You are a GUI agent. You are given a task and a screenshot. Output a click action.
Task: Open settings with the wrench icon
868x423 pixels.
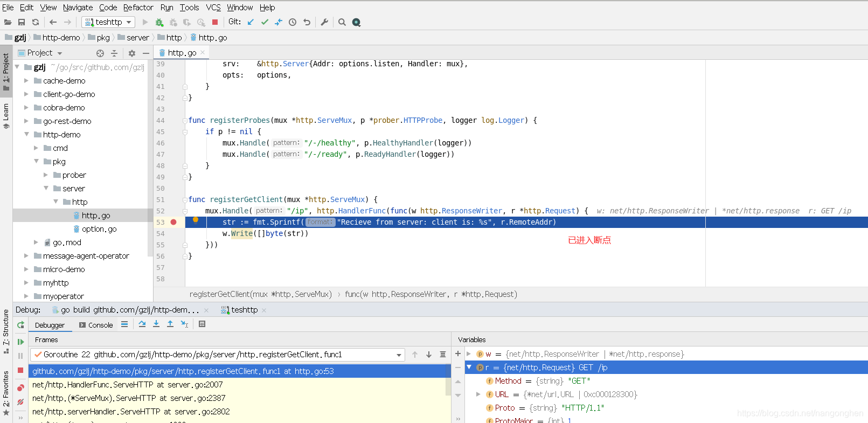[x=324, y=22]
